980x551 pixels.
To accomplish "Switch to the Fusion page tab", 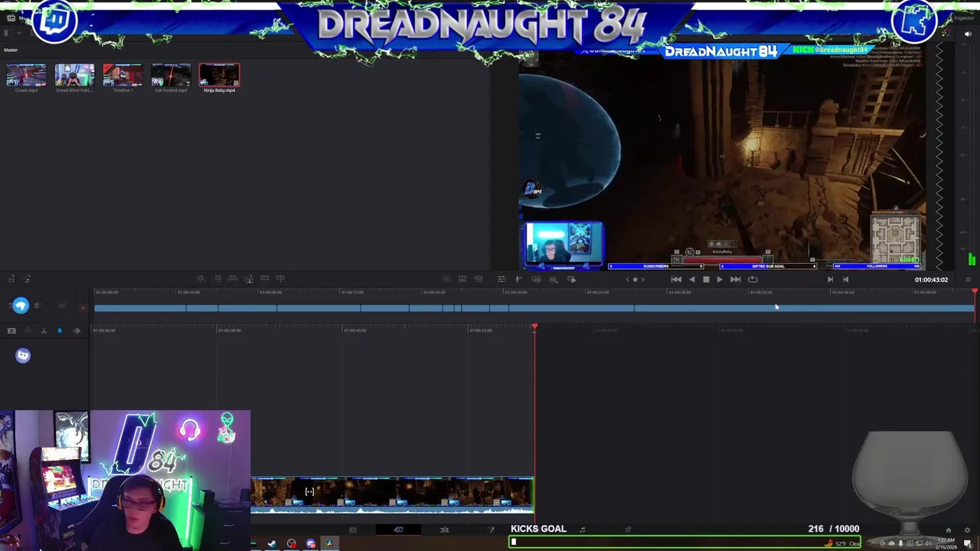I will [491, 530].
